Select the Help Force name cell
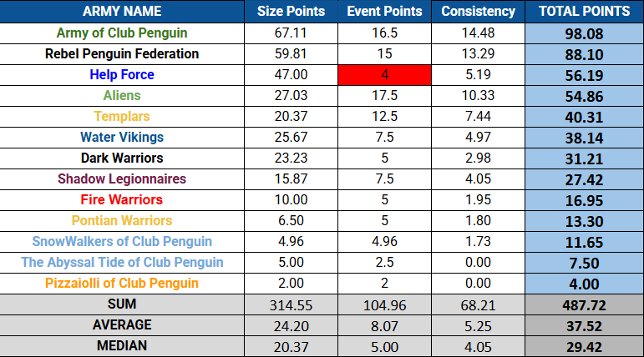The width and height of the screenshot is (644, 357). point(122,75)
